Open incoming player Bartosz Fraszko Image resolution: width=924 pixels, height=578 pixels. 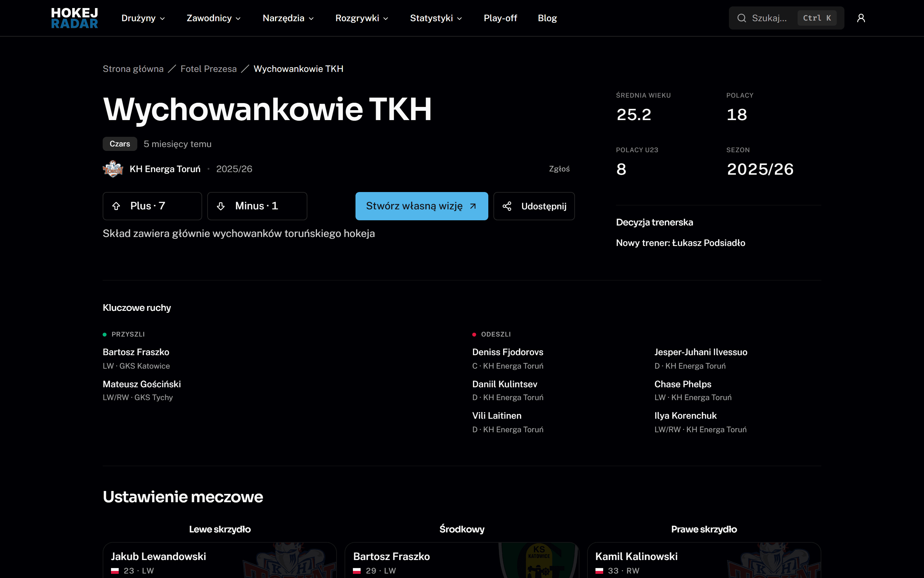pos(136,352)
